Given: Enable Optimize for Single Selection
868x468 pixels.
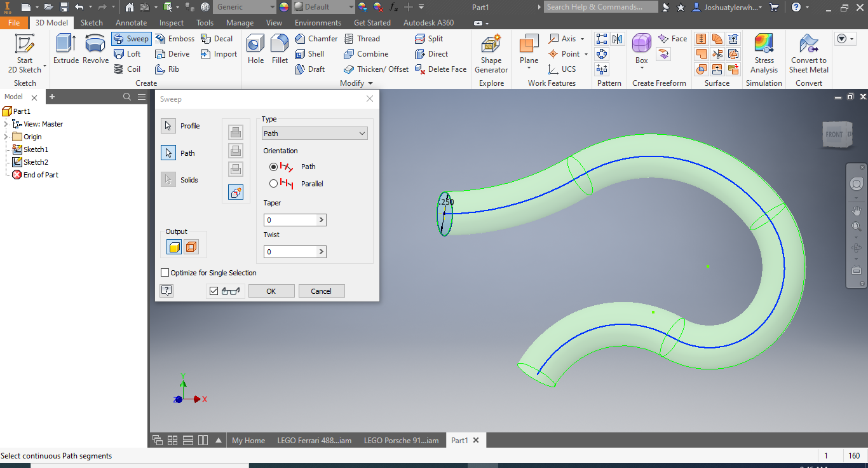Looking at the screenshot, I should click(164, 272).
